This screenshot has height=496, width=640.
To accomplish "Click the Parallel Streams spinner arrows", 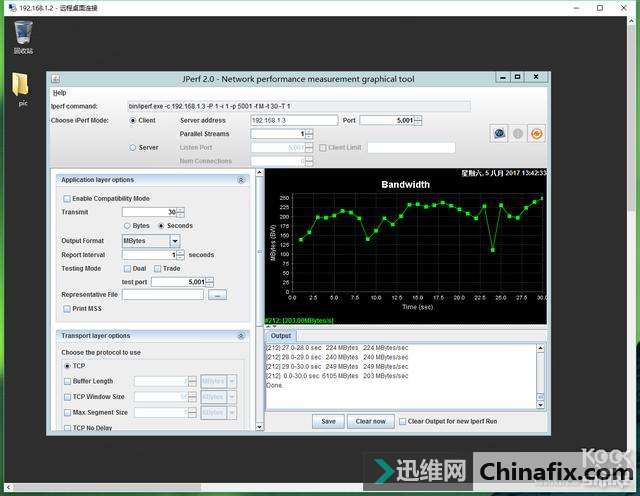I will pos(309,134).
